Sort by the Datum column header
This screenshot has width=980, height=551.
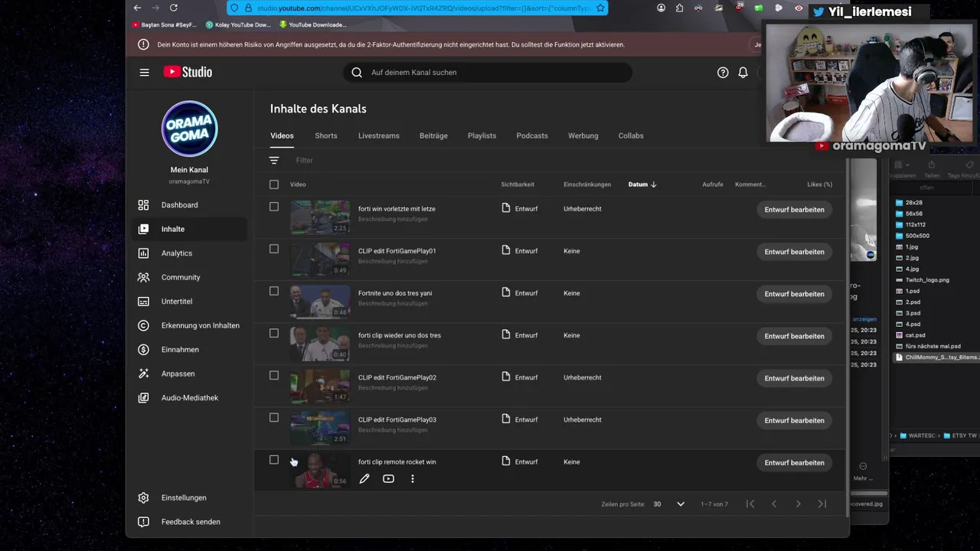tap(642, 184)
